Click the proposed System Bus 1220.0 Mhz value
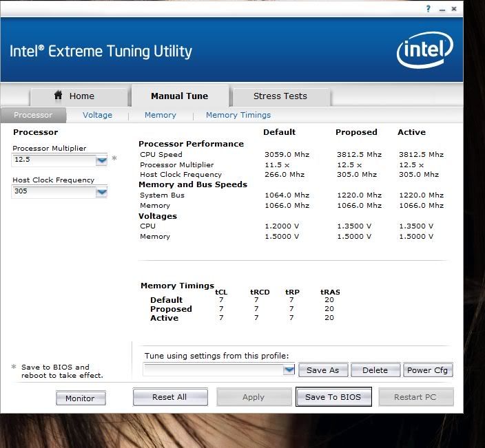The width and height of the screenshot is (485, 448). (359, 195)
